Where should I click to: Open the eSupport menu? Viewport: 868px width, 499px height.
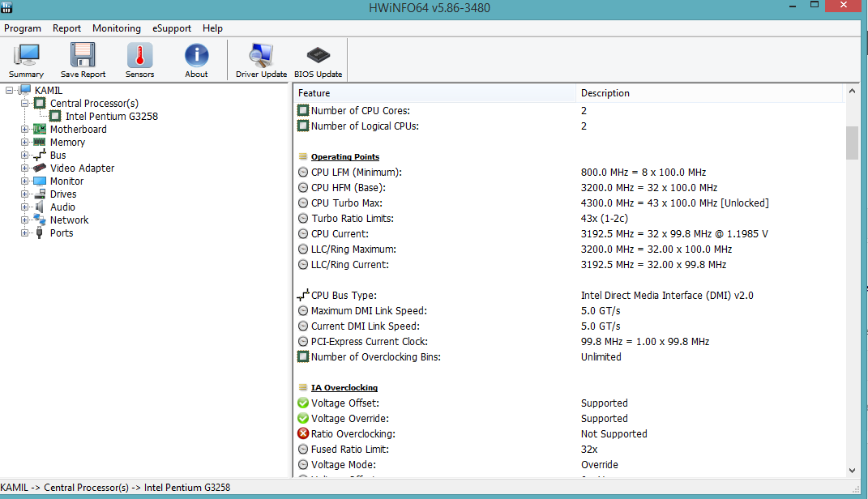click(x=172, y=28)
